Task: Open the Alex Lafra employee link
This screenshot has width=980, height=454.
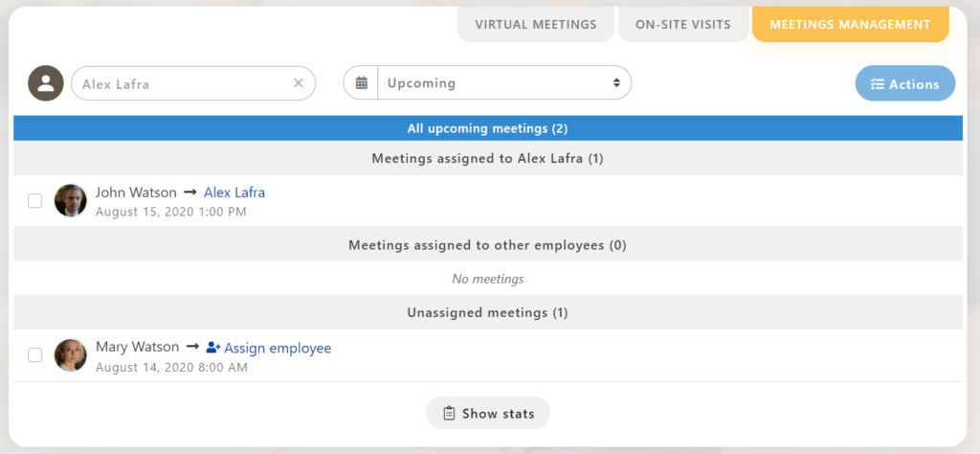Action: tap(234, 193)
